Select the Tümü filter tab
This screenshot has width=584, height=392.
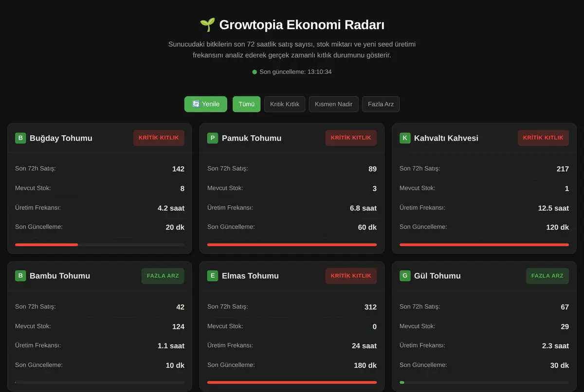tap(247, 104)
